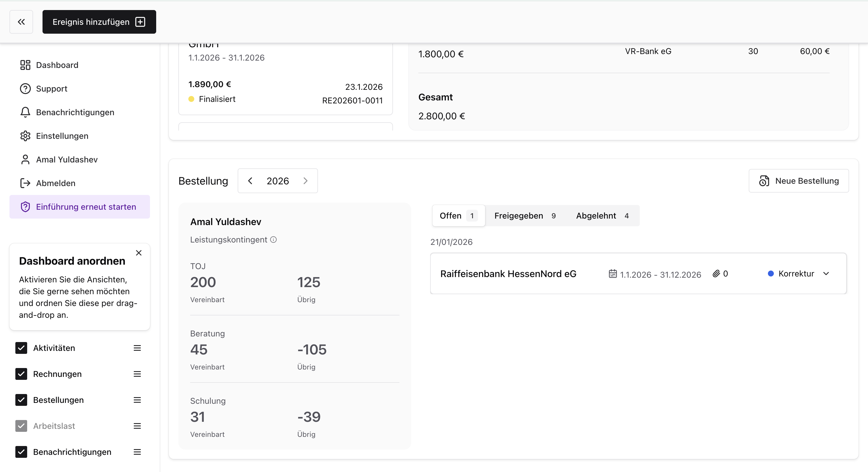The image size is (868, 472).
Task: Toggle the Bestellungen checkbox
Action: click(x=21, y=400)
